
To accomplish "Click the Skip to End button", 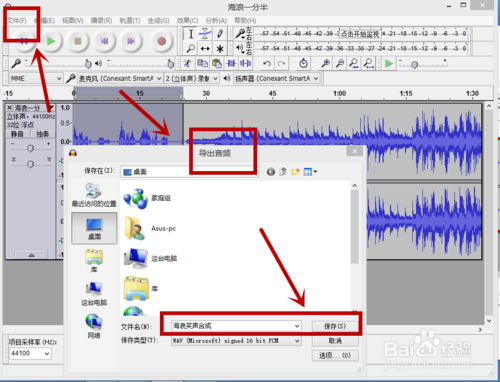I will (131, 41).
